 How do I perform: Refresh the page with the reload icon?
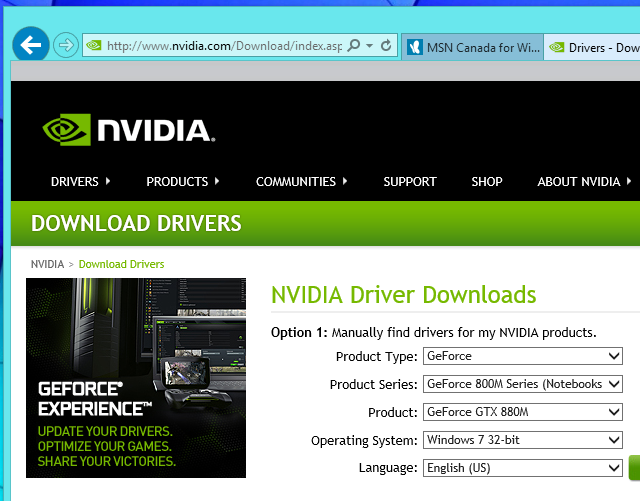pyautogui.click(x=386, y=45)
